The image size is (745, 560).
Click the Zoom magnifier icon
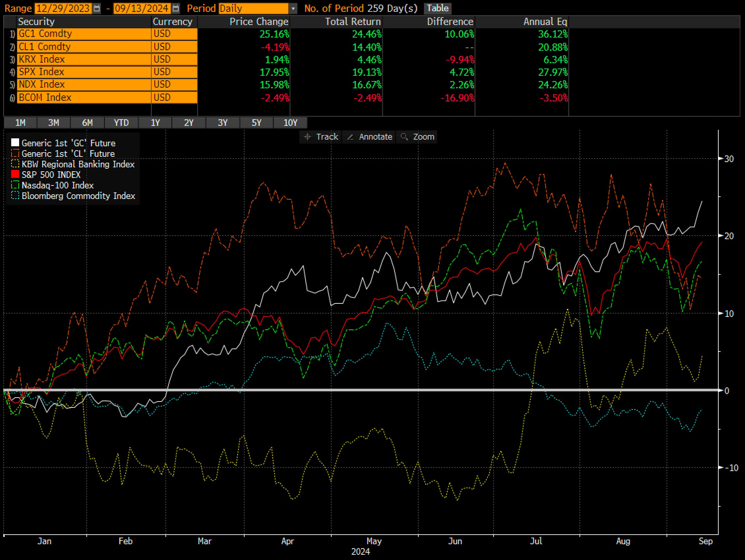404,137
